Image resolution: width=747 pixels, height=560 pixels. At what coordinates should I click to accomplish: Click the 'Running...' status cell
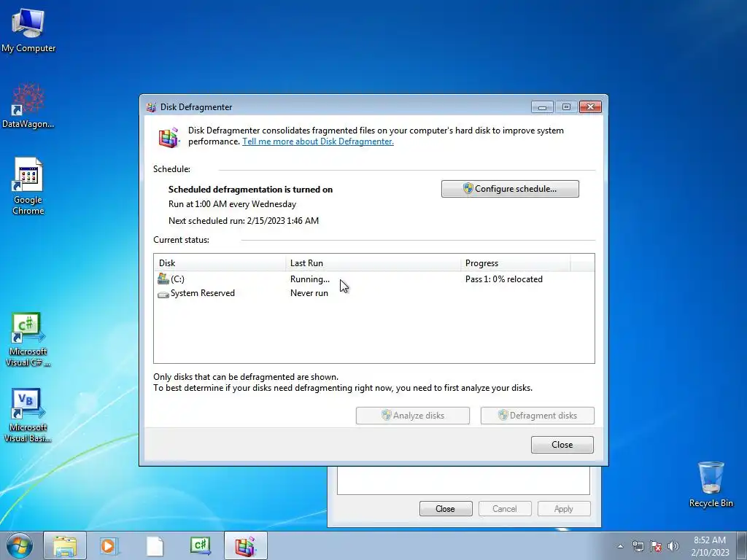[309, 279]
